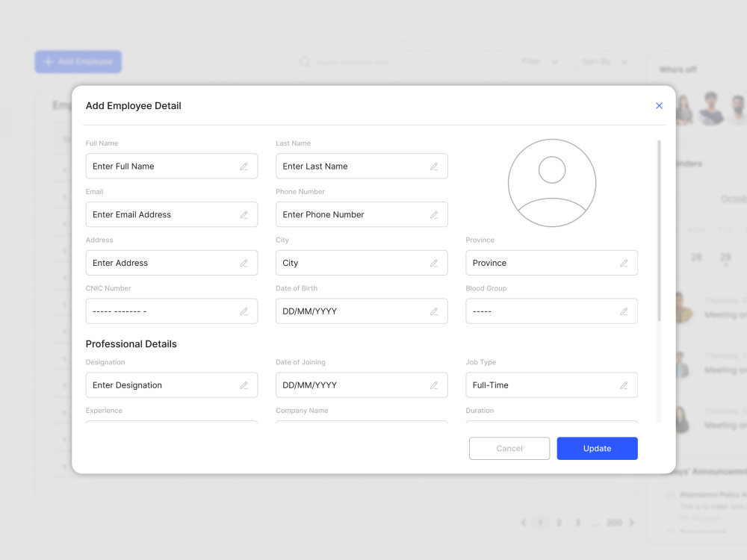This screenshot has width=747, height=560.
Task: Click the edit pencil in City field
Action: pyautogui.click(x=434, y=263)
